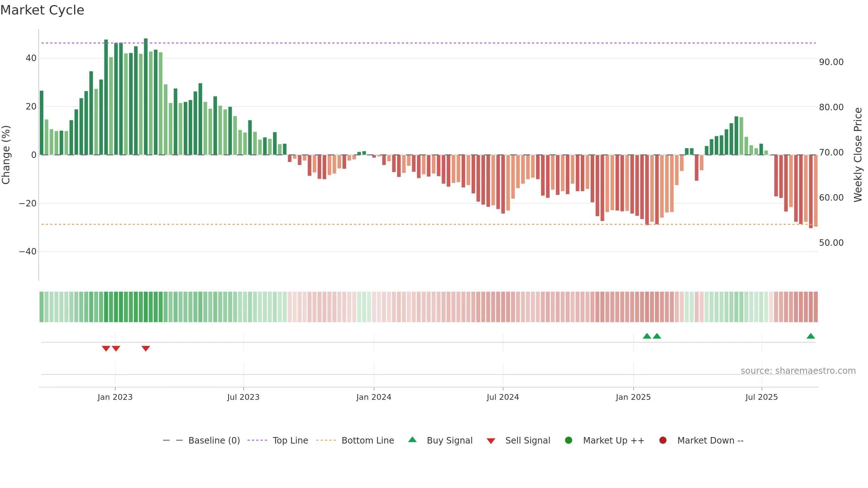This screenshot has height=488, width=868.
Task: Click the Jan 2024 x-axis label
Action: point(374,397)
